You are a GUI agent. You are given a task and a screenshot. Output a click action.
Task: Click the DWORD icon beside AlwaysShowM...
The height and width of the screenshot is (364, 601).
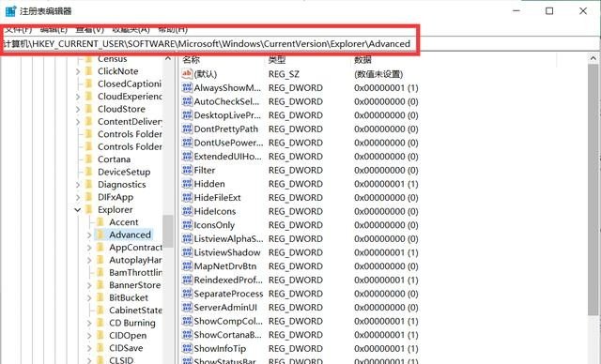tap(187, 87)
